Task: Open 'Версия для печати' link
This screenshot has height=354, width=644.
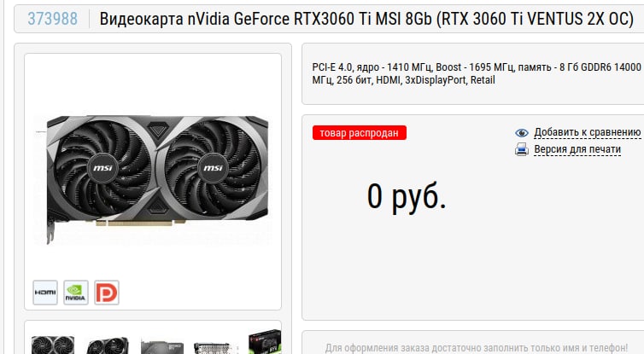Action: (x=577, y=149)
